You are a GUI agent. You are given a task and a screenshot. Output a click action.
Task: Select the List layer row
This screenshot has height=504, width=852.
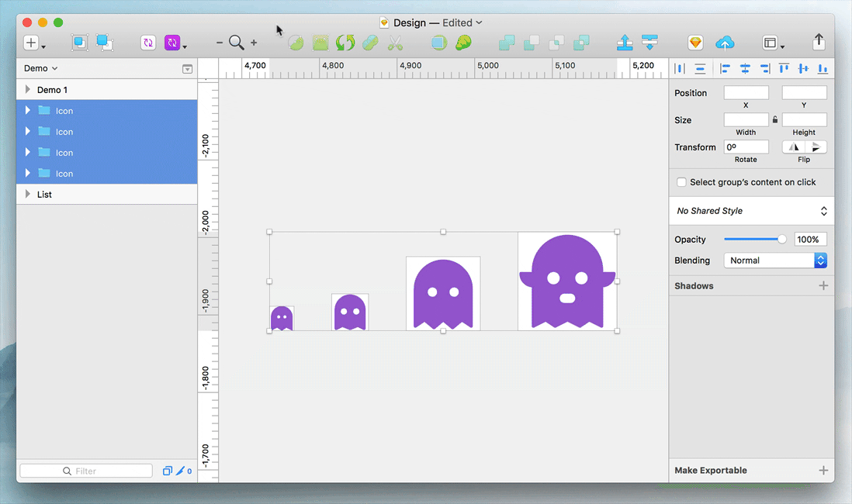tap(107, 195)
